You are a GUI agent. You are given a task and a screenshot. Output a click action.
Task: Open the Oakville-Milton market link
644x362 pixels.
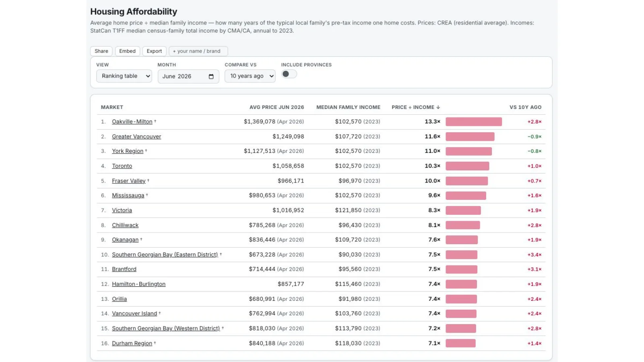tap(132, 122)
